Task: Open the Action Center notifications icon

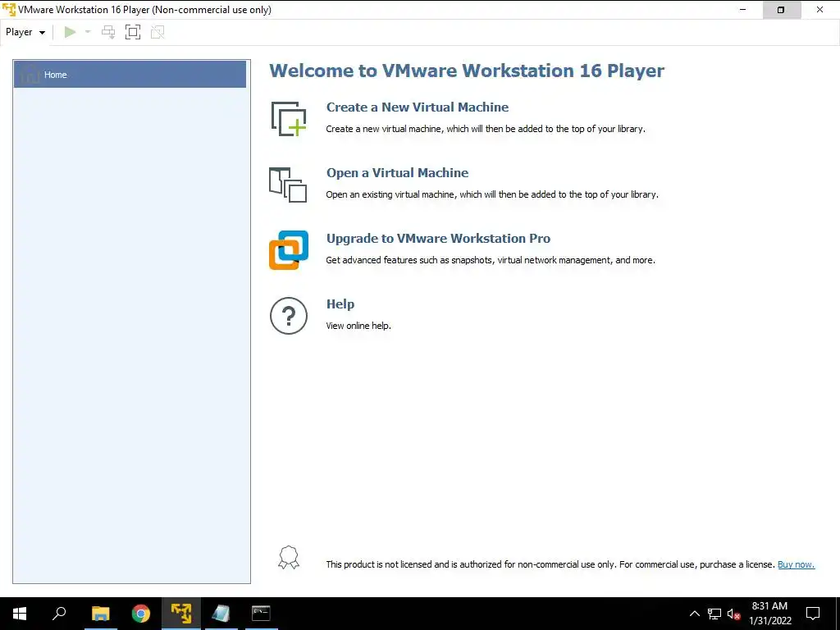Action: tap(813, 614)
